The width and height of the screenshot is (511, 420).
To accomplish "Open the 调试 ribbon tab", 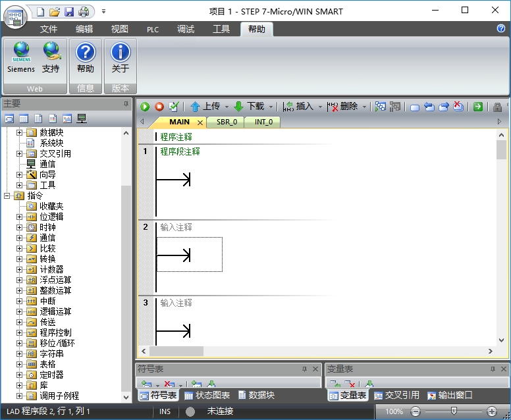I will pos(186,30).
